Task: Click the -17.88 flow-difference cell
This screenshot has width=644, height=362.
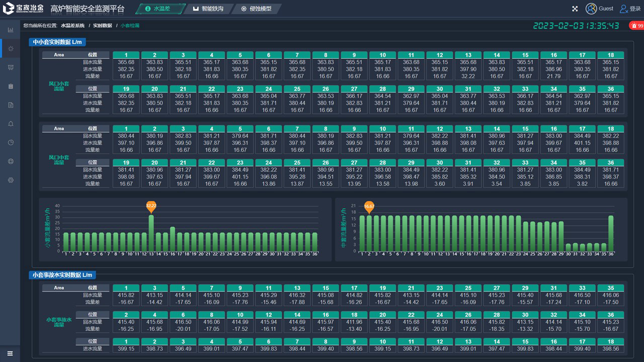Action: click(297, 302)
